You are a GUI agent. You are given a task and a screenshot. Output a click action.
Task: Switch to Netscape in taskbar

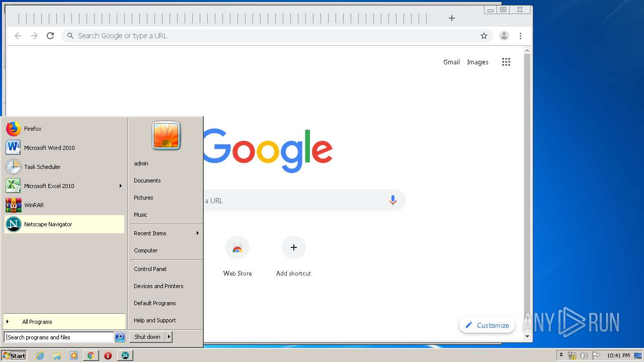pyautogui.click(x=125, y=355)
